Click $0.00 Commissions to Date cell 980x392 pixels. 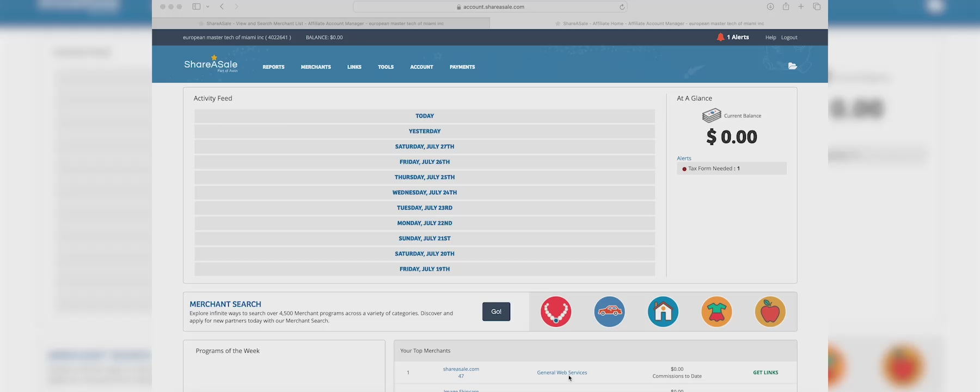coord(677,372)
